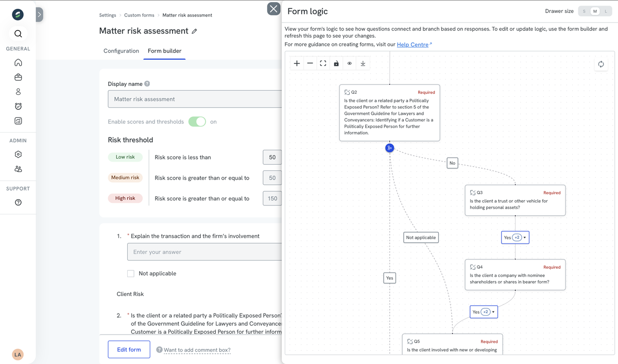Select the Form builder tab
The height and width of the screenshot is (364, 618).
click(164, 51)
